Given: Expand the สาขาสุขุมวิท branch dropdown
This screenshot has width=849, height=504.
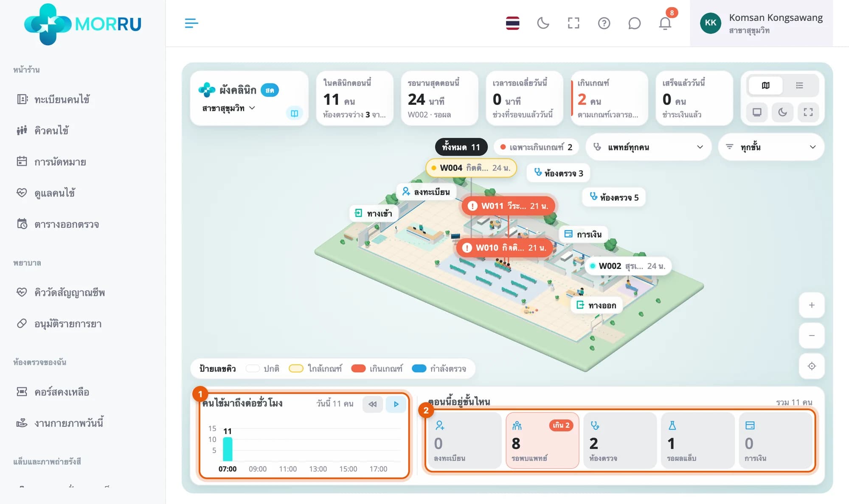Looking at the screenshot, I should (229, 108).
